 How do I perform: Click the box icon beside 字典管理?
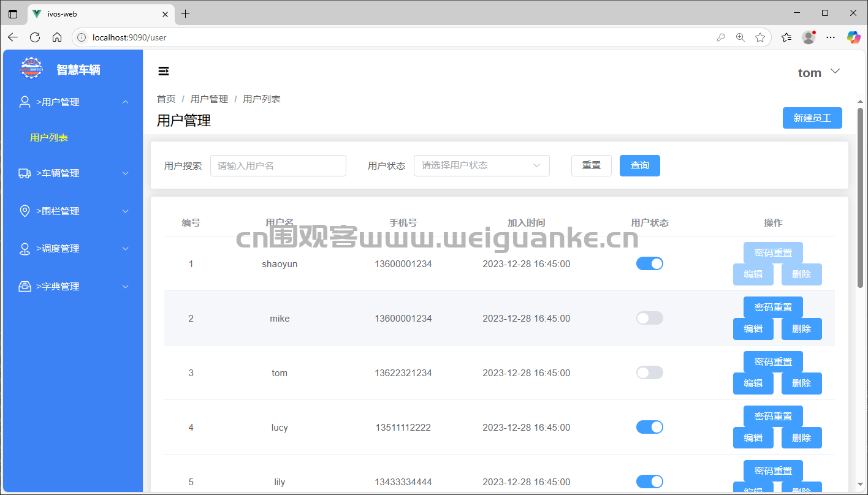coord(25,287)
